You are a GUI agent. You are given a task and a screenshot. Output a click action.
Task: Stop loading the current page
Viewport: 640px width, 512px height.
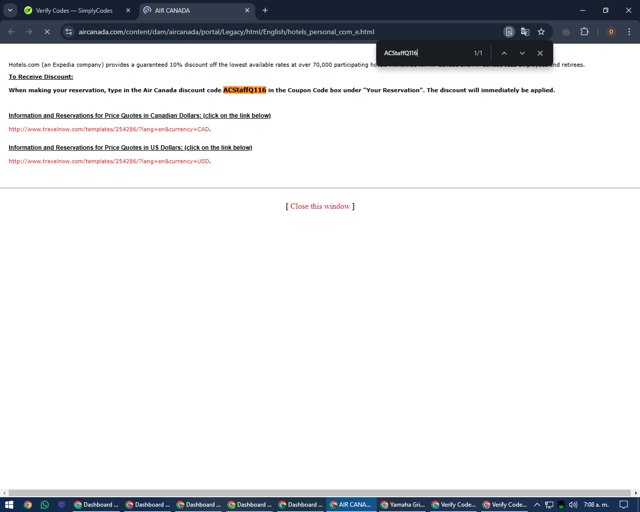(47, 32)
